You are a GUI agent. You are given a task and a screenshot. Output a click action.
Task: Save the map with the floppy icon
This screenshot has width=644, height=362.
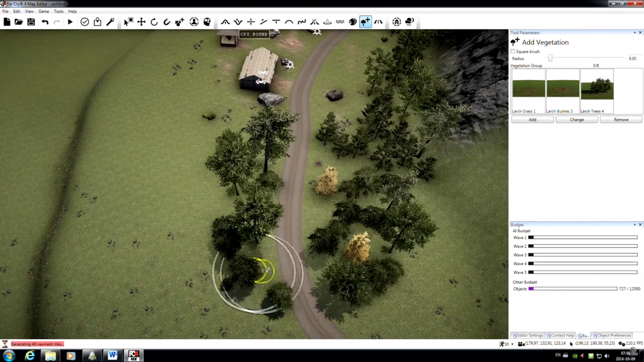pos(31,22)
